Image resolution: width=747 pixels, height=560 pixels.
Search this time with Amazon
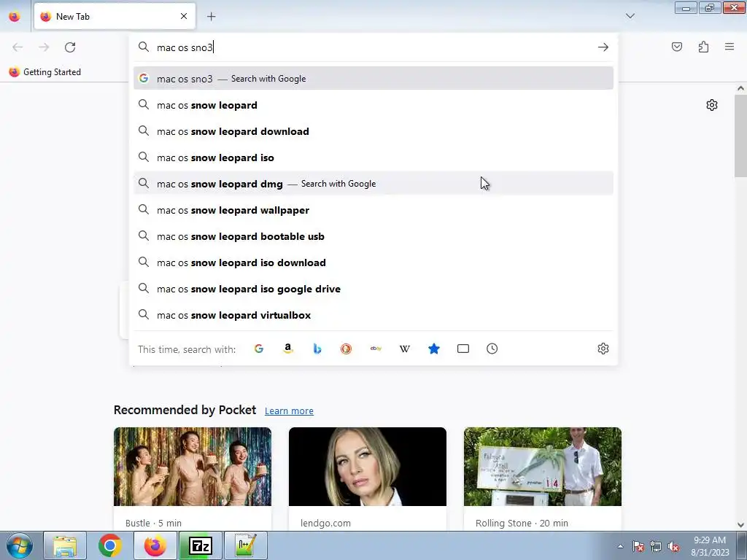click(x=287, y=349)
